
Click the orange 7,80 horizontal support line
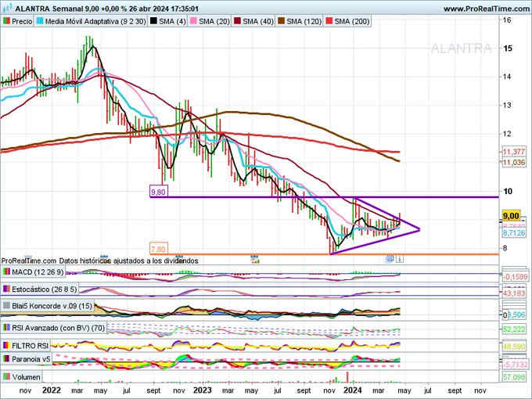pos(325,254)
